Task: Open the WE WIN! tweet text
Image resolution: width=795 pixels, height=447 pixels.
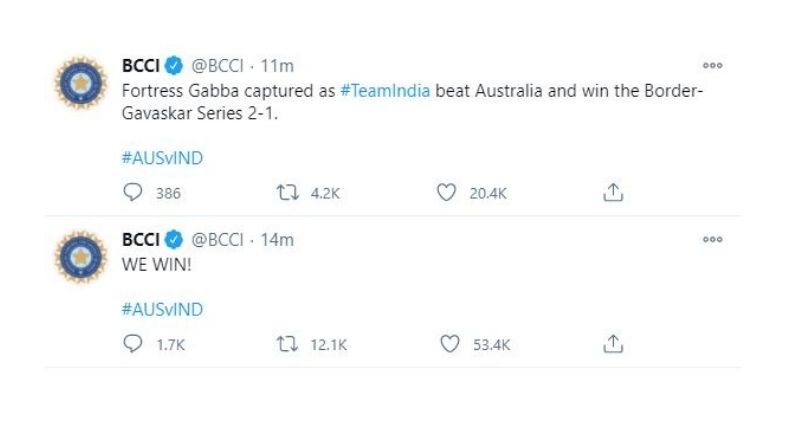Action: tap(157, 265)
